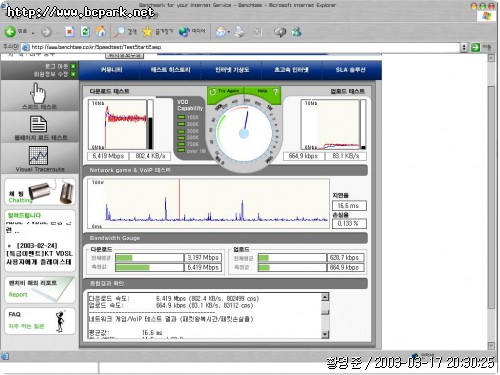This screenshot has width=500, height=375.
Task: Open the 초고속 인터넷 navigation tab
Action: [291, 70]
